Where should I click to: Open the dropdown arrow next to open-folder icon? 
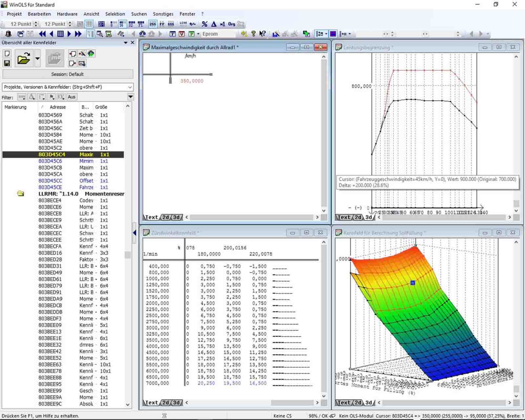coord(37,58)
